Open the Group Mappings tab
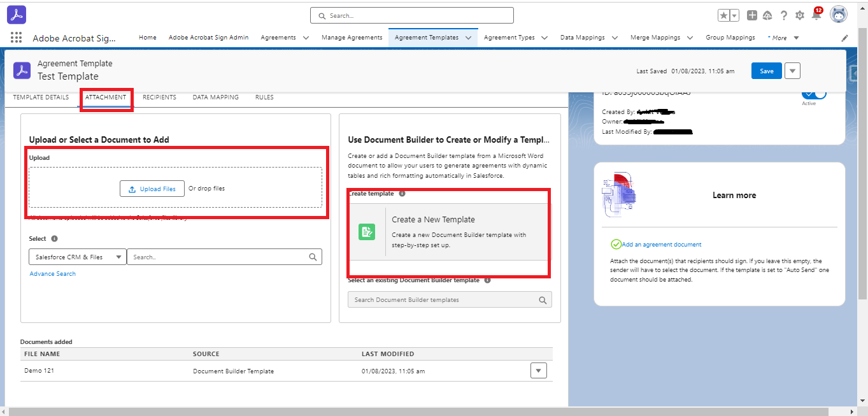Screen dimensions: 868x416 point(730,38)
